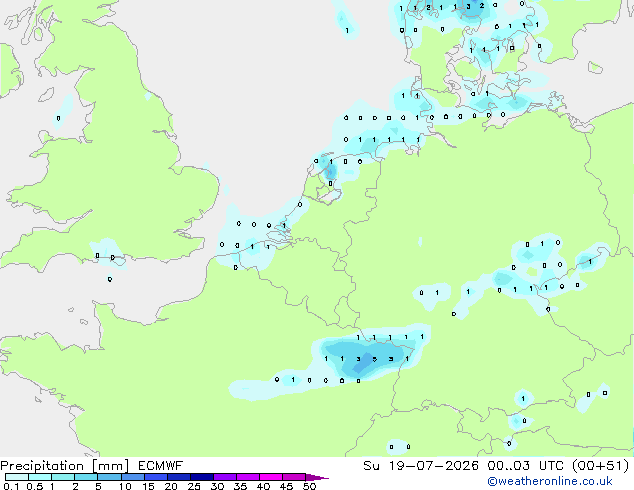Choose the 2–5 mm legend color segment

[x=86, y=477]
